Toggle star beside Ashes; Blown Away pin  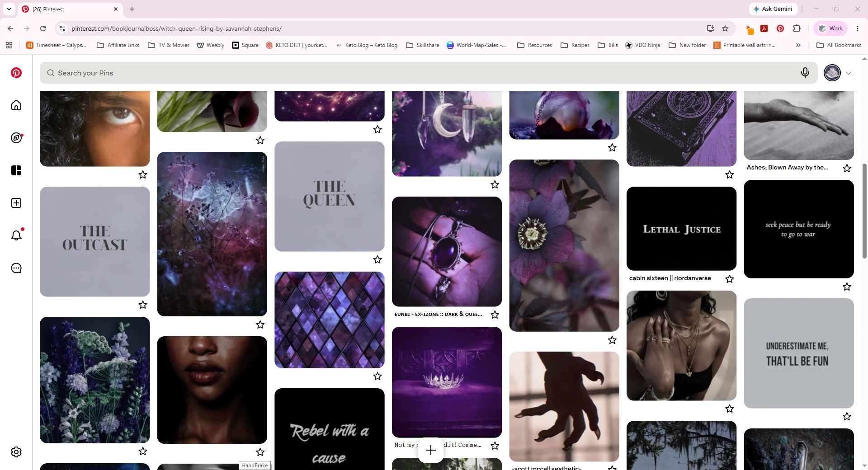(x=847, y=168)
